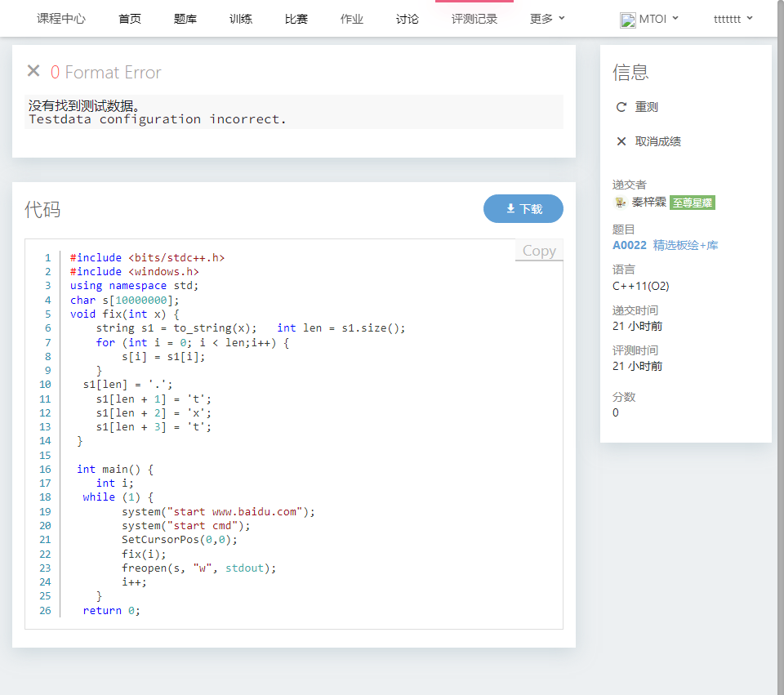Click the Format Error status title
Screen dimensions: 784x695
[113, 73]
